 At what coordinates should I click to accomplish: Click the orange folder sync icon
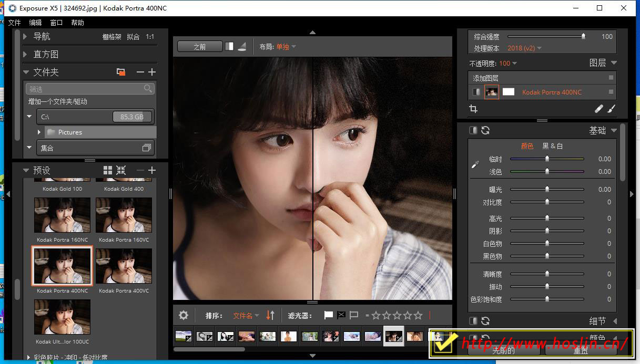tap(121, 72)
